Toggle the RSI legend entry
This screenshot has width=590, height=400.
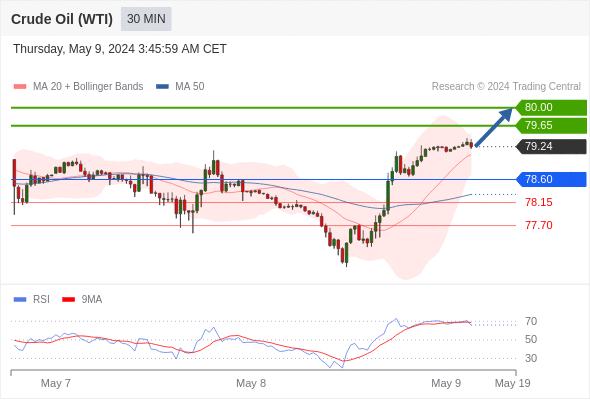32,300
